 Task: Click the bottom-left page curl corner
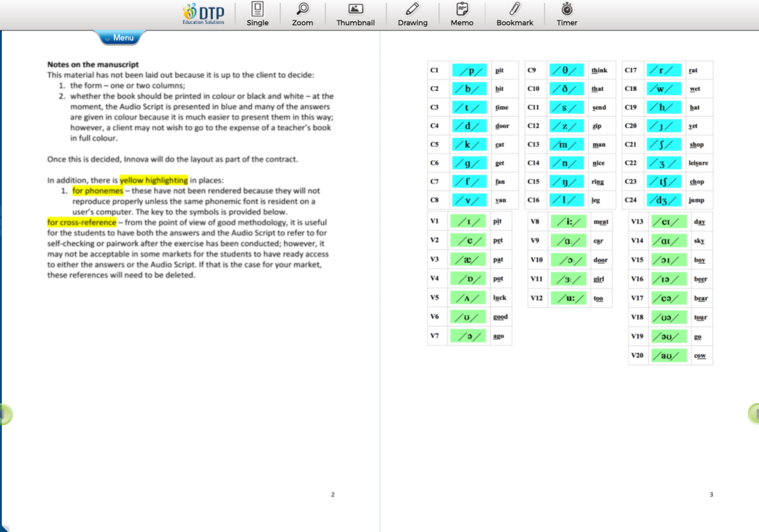click(5, 527)
